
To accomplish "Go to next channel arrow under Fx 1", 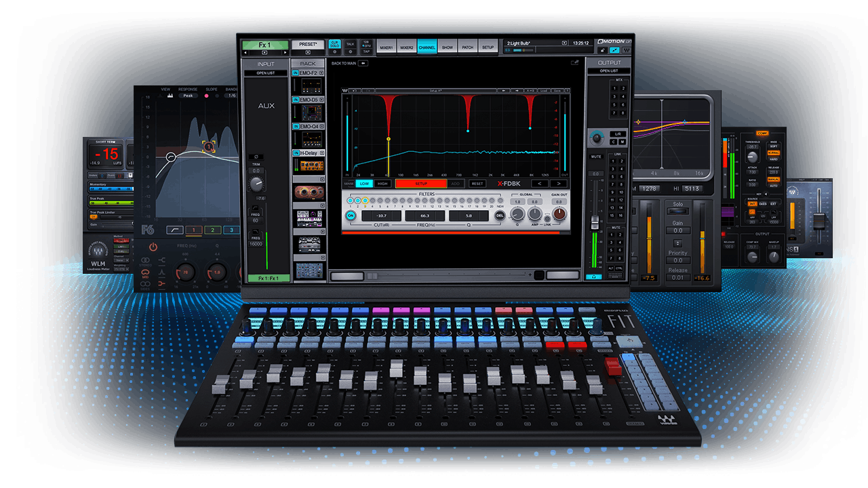I will pos(285,52).
